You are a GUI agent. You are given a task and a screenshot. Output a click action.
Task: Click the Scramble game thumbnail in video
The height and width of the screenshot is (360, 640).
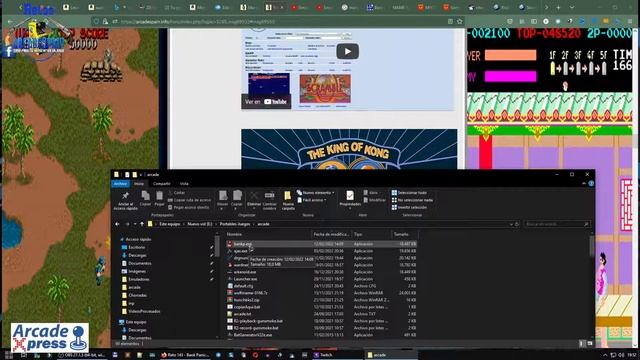point(325,89)
